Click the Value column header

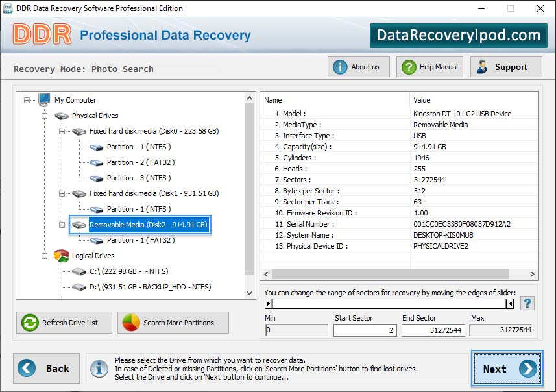point(422,100)
